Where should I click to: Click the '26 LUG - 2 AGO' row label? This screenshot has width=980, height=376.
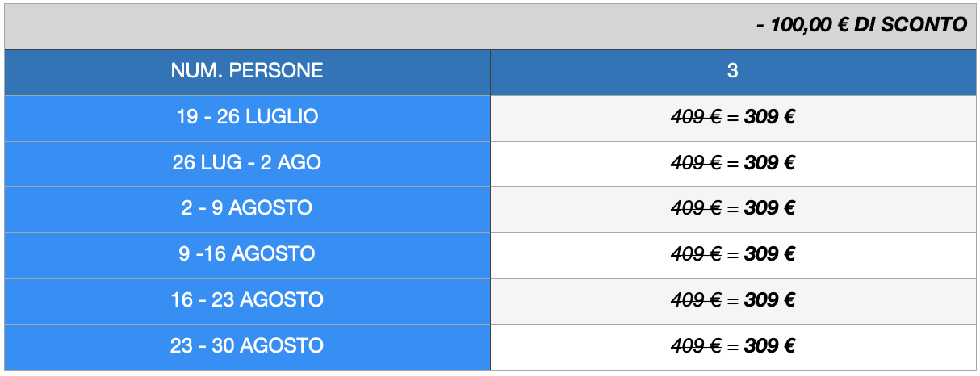[247, 163]
